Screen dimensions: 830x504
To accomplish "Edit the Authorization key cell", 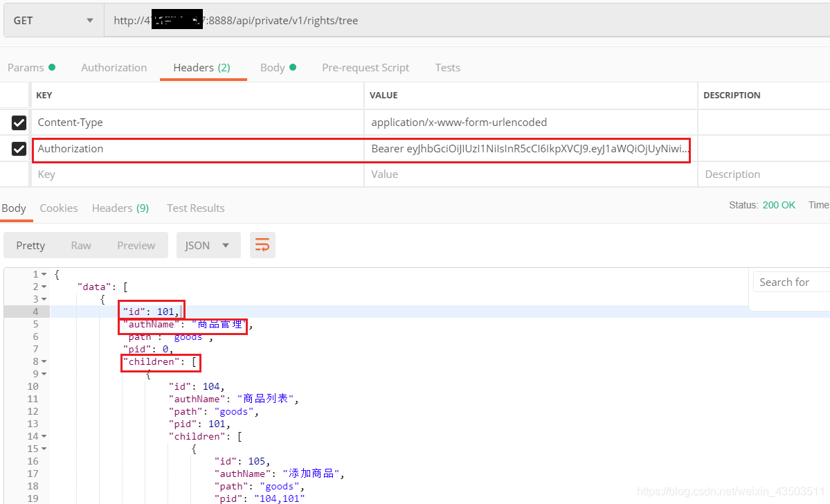I will click(x=197, y=149).
